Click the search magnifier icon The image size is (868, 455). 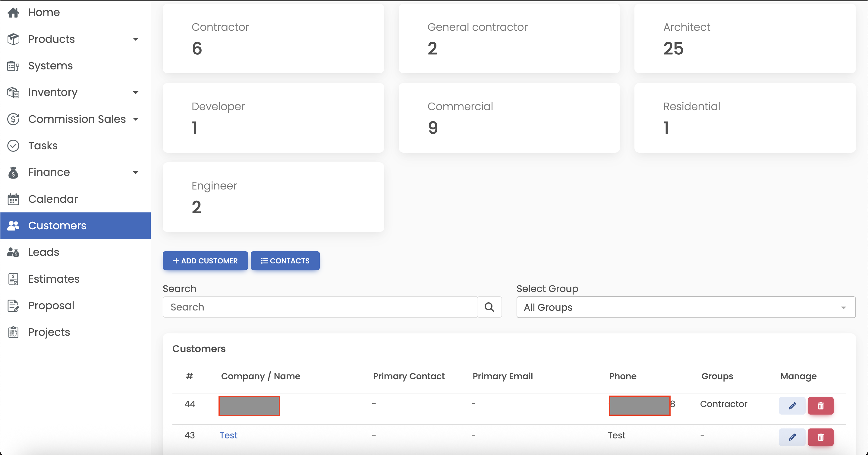[x=489, y=307]
